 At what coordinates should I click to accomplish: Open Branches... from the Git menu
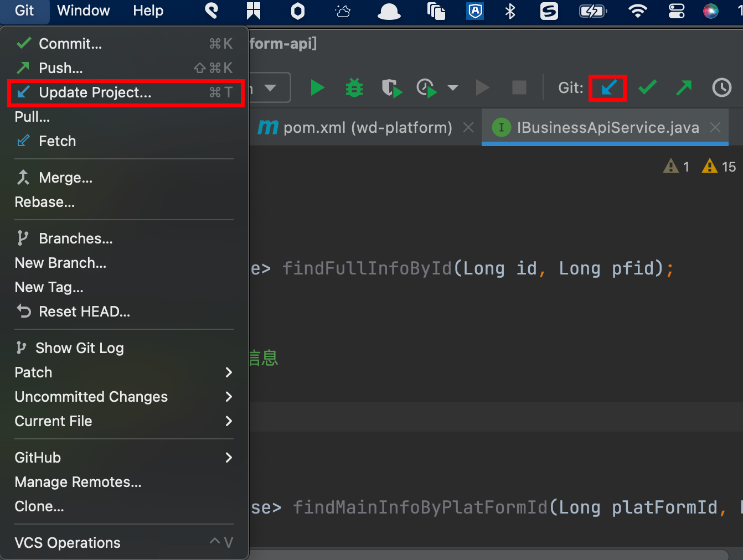click(125, 238)
